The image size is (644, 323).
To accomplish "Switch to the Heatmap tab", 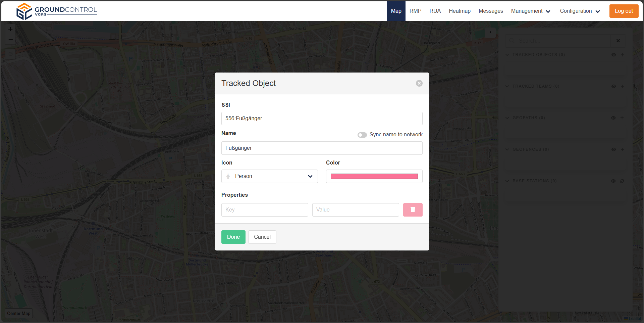I will pyautogui.click(x=460, y=11).
